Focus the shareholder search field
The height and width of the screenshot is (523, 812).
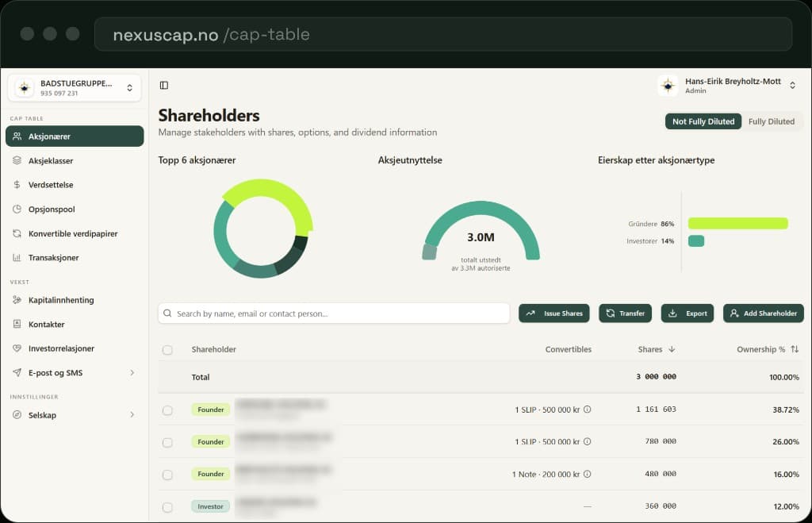click(x=334, y=313)
